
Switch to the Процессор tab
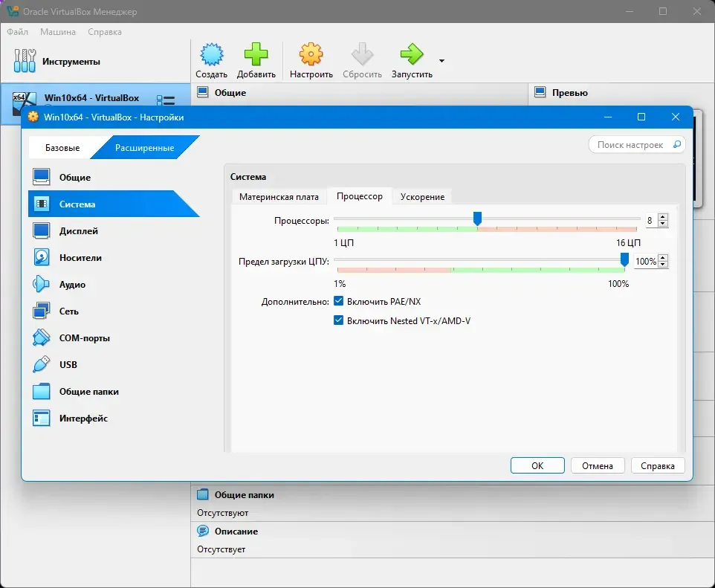click(359, 196)
